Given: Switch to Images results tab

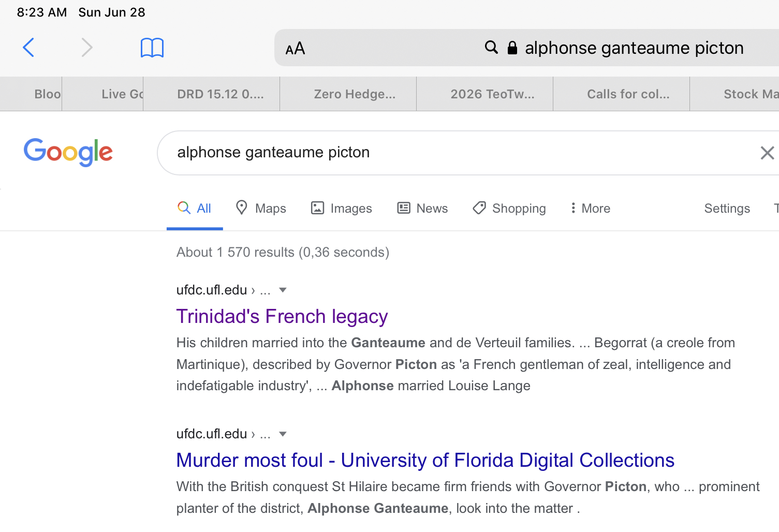Looking at the screenshot, I should (342, 208).
